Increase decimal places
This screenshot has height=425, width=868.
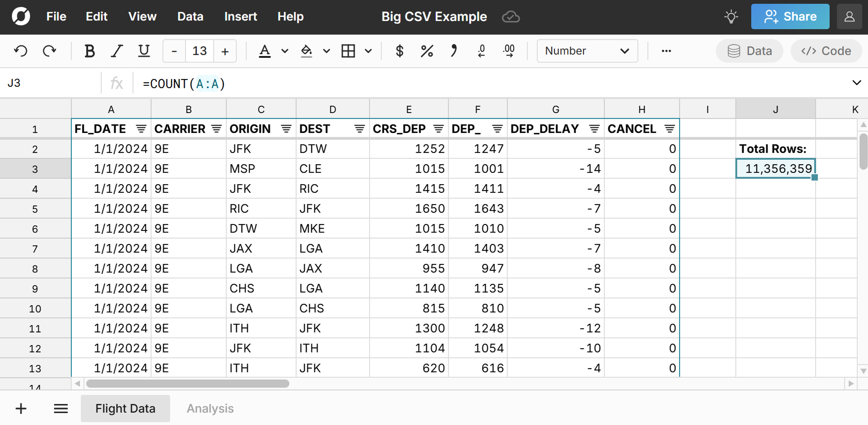[x=508, y=51]
